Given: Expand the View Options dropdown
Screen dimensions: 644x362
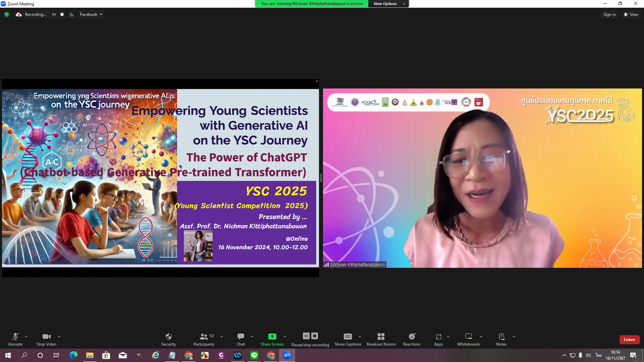Looking at the screenshot, I should [388, 4].
